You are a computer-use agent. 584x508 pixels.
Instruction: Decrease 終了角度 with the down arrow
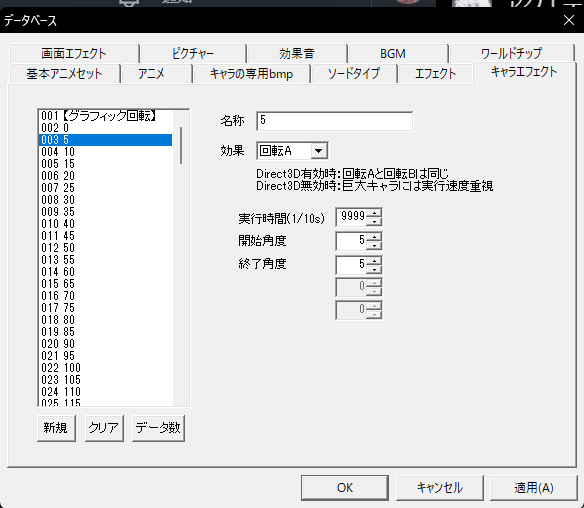374,269
